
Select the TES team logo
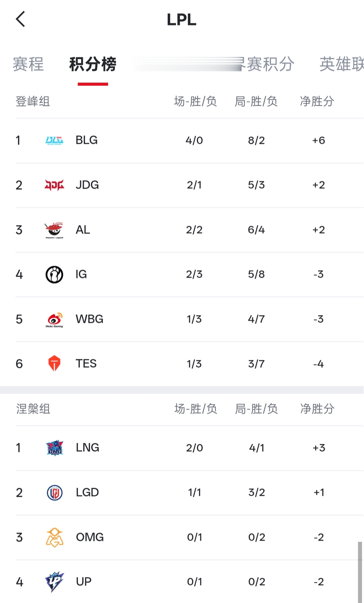tap(54, 363)
